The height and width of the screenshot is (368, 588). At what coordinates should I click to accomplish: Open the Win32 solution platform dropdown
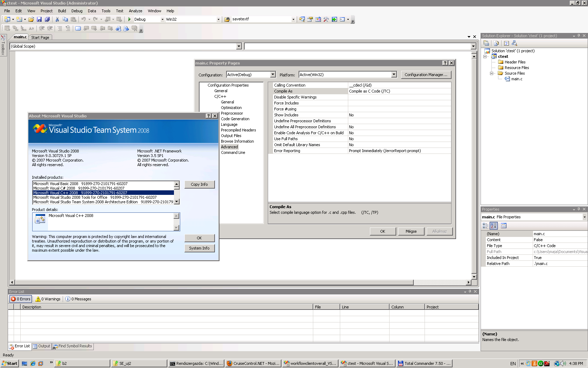click(x=218, y=19)
